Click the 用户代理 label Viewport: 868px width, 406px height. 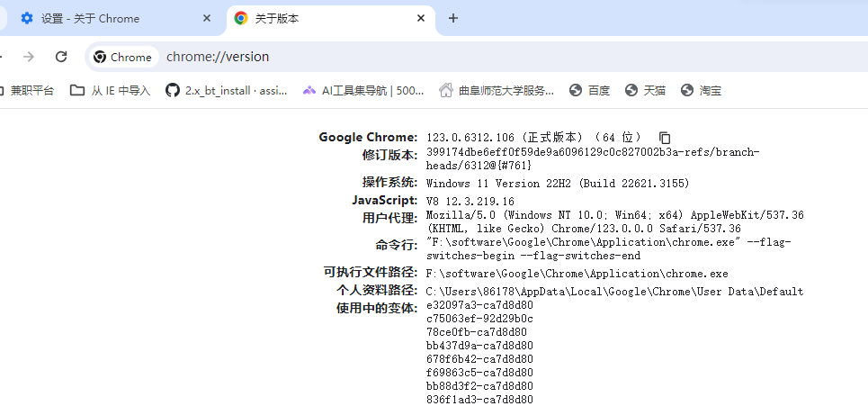389,218
